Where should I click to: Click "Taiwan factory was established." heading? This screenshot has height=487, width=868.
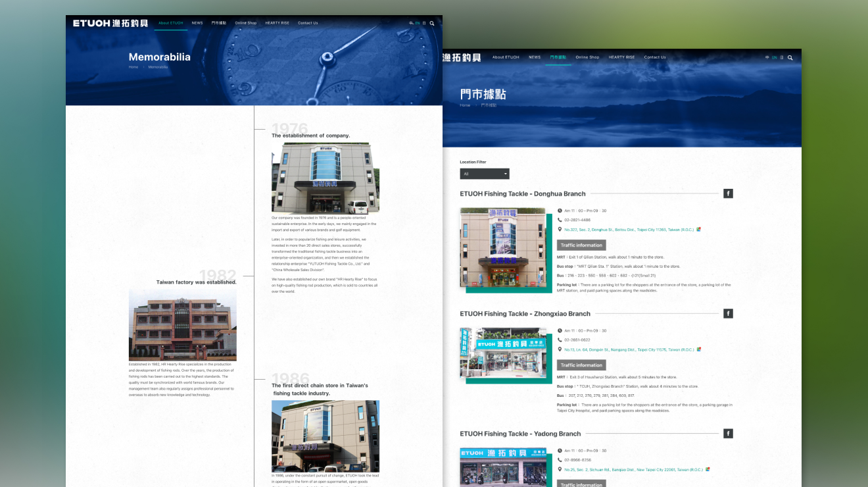pyautogui.click(x=197, y=282)
